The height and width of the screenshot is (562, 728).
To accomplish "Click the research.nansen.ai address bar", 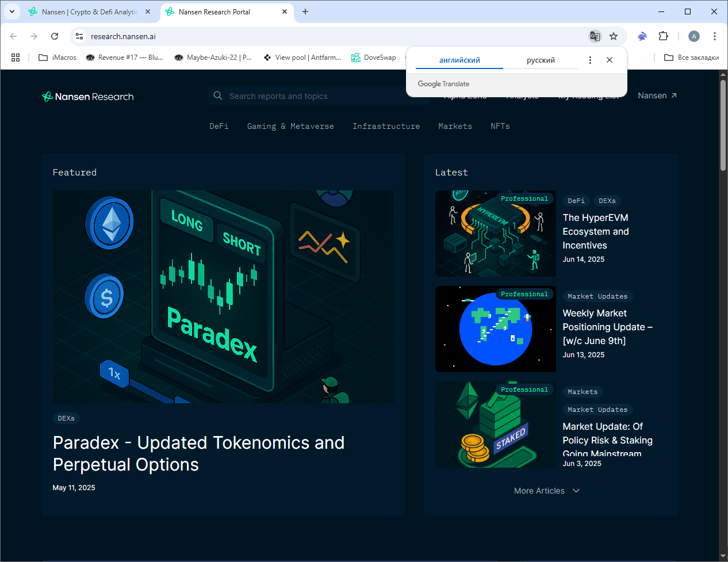I will coord(334,36).
